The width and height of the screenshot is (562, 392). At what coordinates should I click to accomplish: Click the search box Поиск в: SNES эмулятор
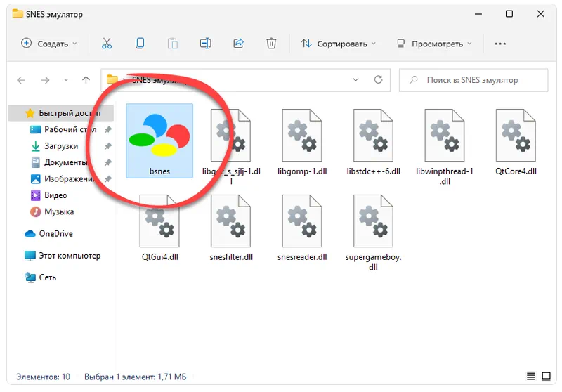click(x=473, y=80)
